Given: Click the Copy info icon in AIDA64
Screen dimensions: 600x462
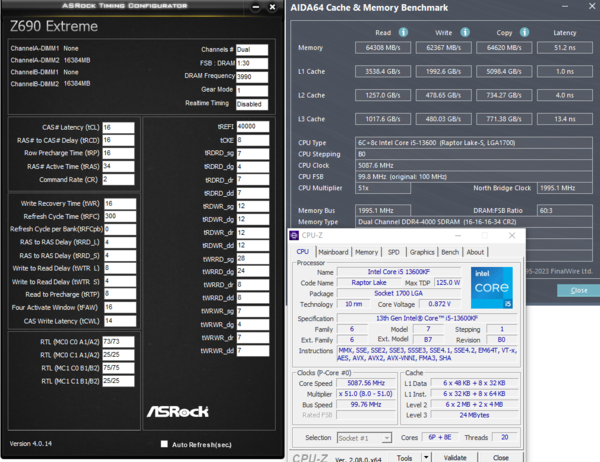Looking at the screenshot, I should point(525,32).
